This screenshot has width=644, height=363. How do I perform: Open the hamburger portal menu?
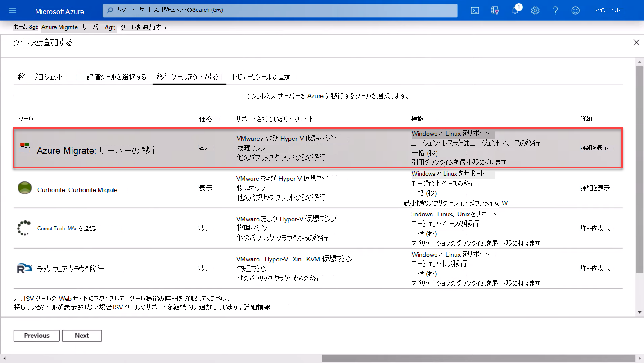coord(13,11)
